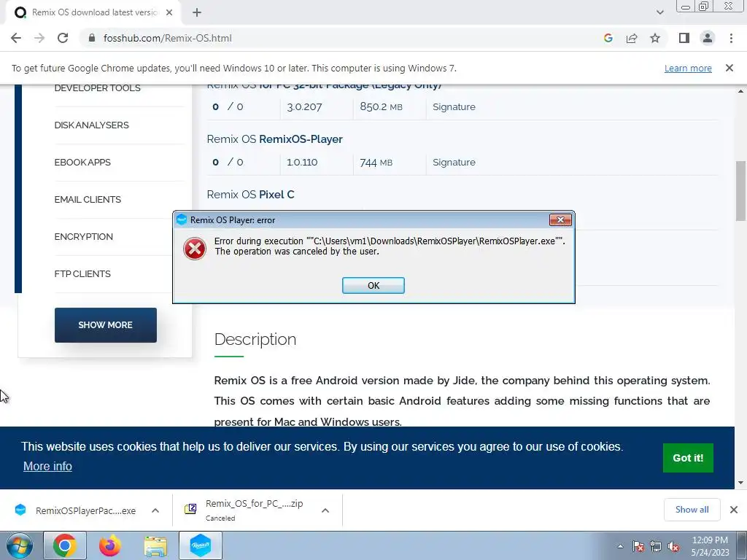Select version text 1.0.110
This screenshot has height=560, width=747.
pos(302,162)
